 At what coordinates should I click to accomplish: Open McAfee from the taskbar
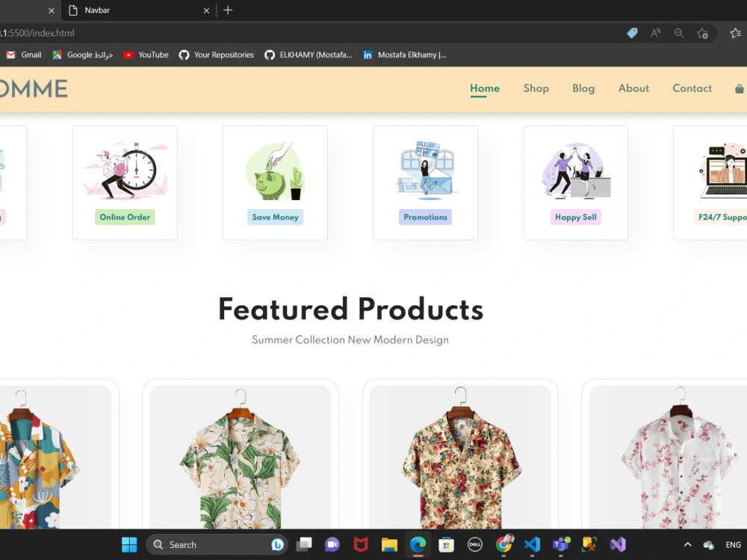click(361, 544)
